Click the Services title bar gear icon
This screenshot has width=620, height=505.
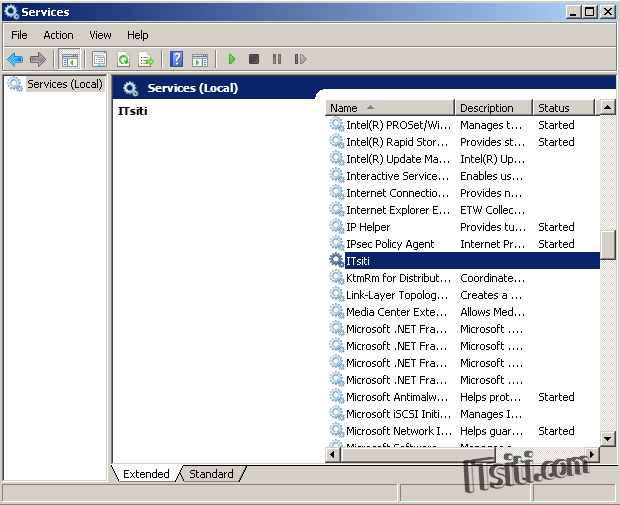11,12
